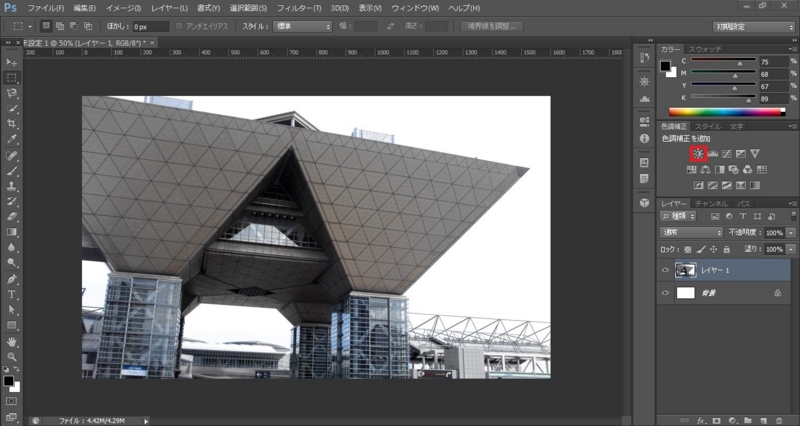Viewport: 800px width, 426px height.
Task: Switch to the チャンネル tab
Action: click(712, 203)
